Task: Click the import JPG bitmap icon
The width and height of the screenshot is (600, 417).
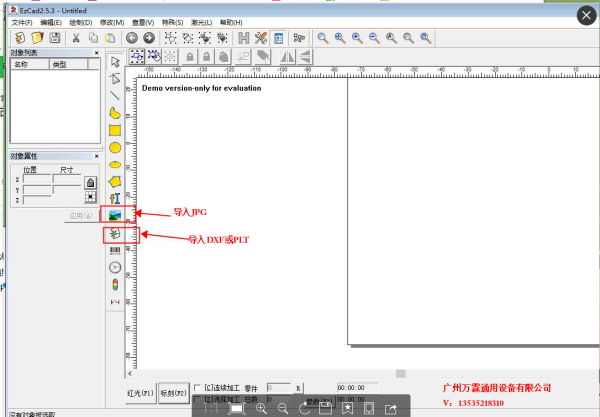Action: [115, 215]
